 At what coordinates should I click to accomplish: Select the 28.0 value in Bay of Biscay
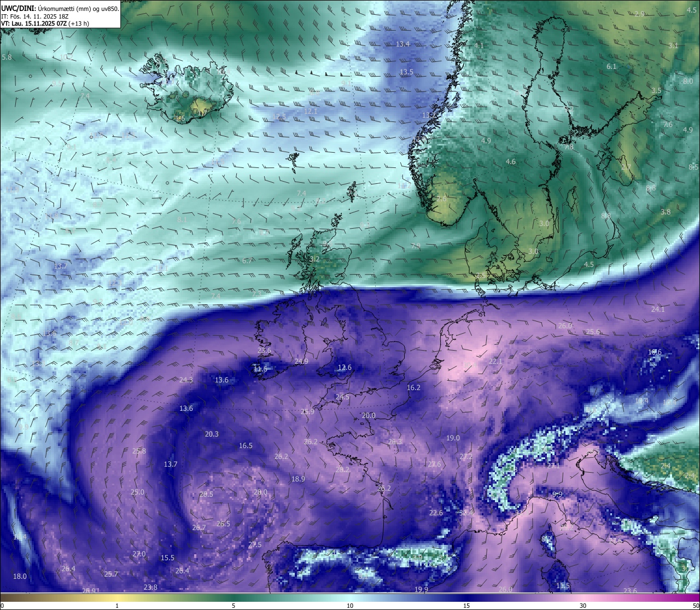pos(260,492)
